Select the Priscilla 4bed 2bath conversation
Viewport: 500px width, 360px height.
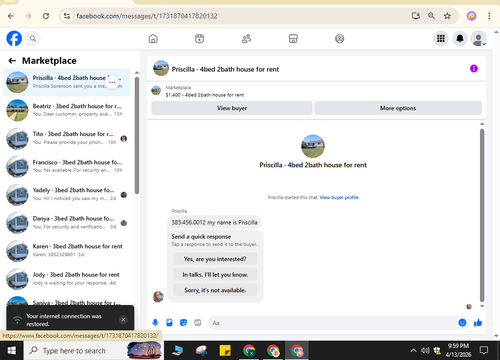tap(67, 82)
